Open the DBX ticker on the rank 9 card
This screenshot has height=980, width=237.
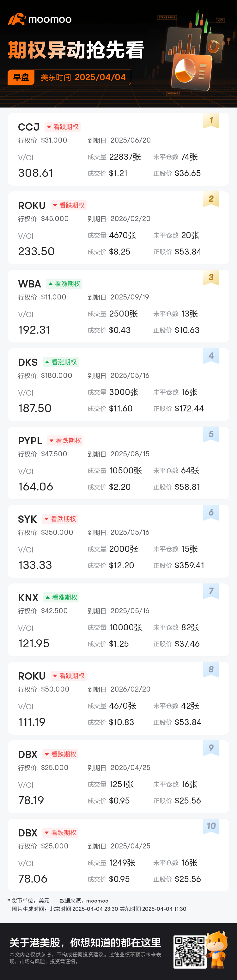pyautogui.click(x=28, y=755)
